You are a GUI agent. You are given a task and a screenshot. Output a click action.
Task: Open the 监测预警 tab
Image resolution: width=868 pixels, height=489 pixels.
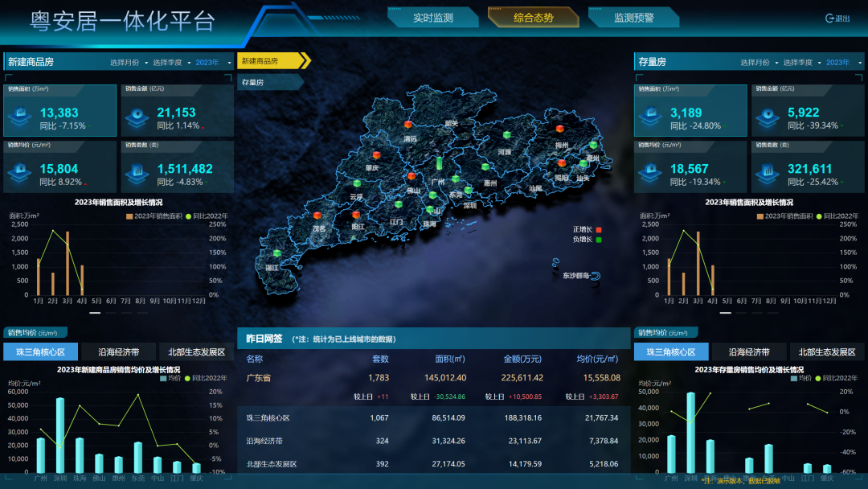point(633,18)
